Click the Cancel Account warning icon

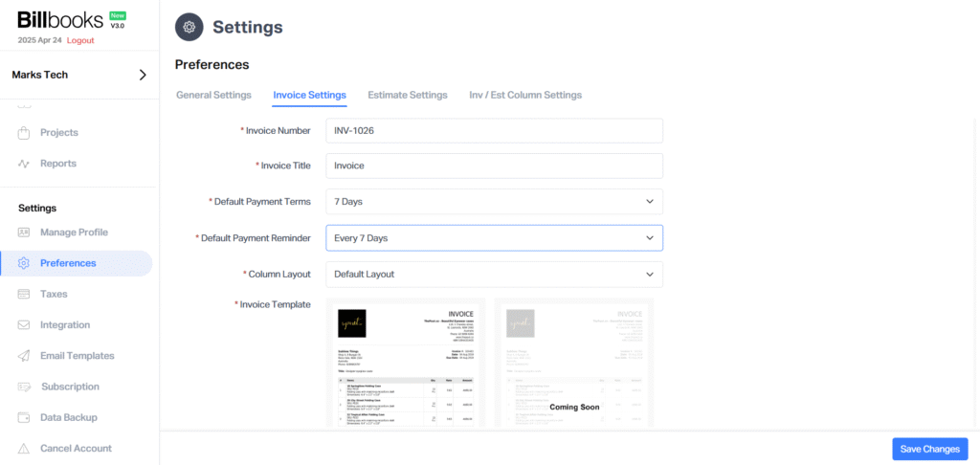(x=24, y=448)
